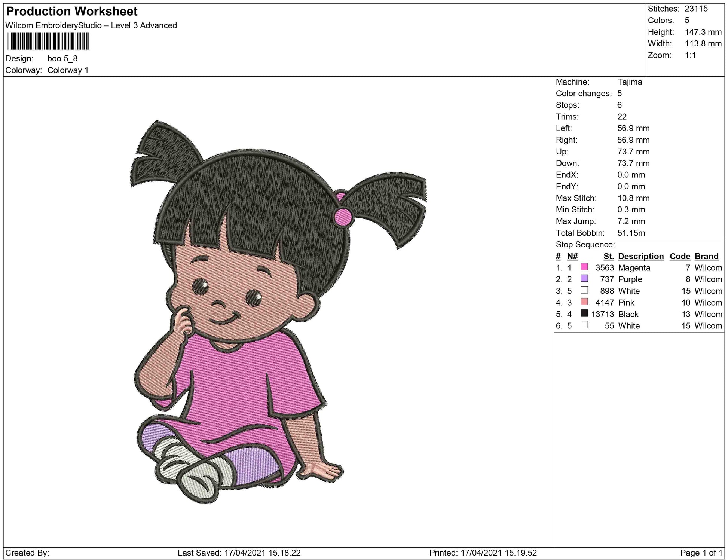Click the St. column header
The width and height of the screenshot is (728, 560).
pyautogui.click(x=609, y=256)
